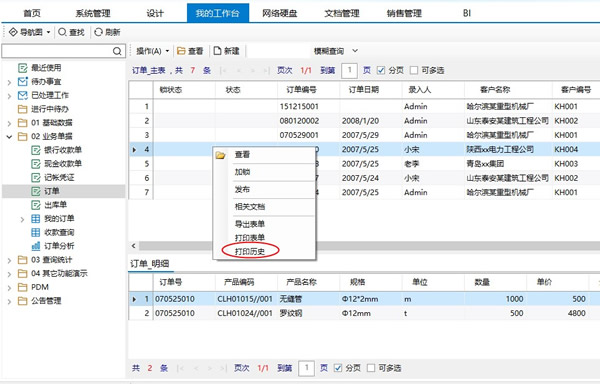Screen dimensions: 600x384
Task: Click the horizontal scrollbar left arrow
Action: pos(134,246)
